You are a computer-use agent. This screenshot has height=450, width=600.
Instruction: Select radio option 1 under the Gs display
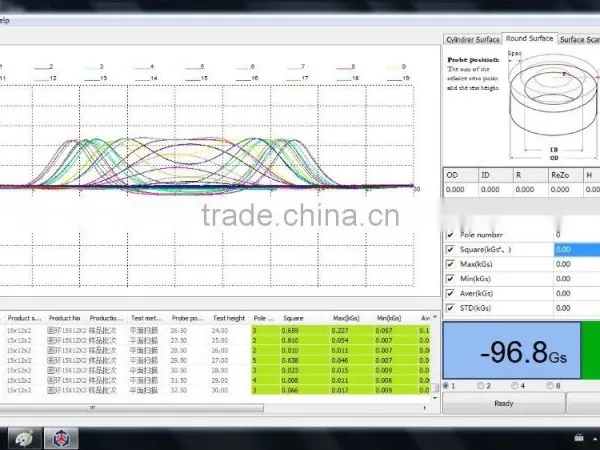(x=446, y=386)
